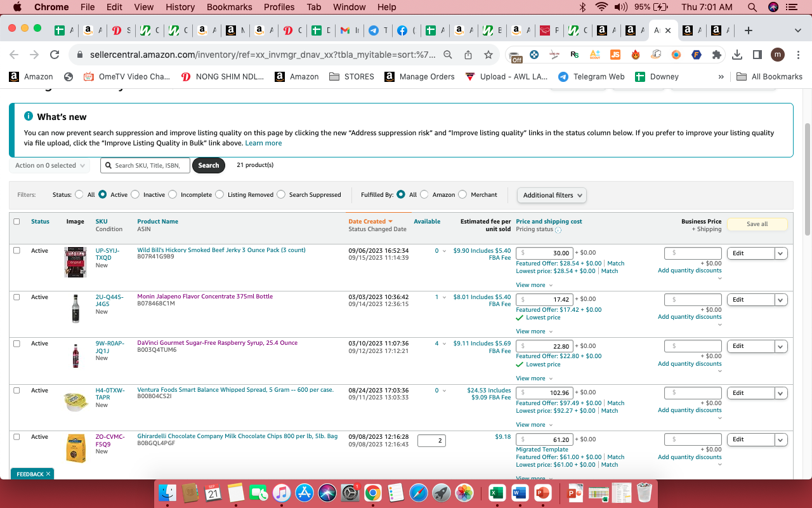Open Spotlight search in the menu bar
Image resolution: width=812 pixels, height=508 pixels.
click(x=752, y=7)
